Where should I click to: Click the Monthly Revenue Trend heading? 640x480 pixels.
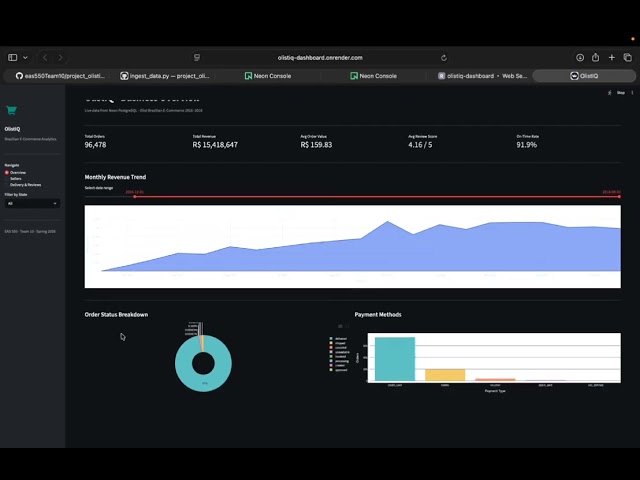click(115, 177)
